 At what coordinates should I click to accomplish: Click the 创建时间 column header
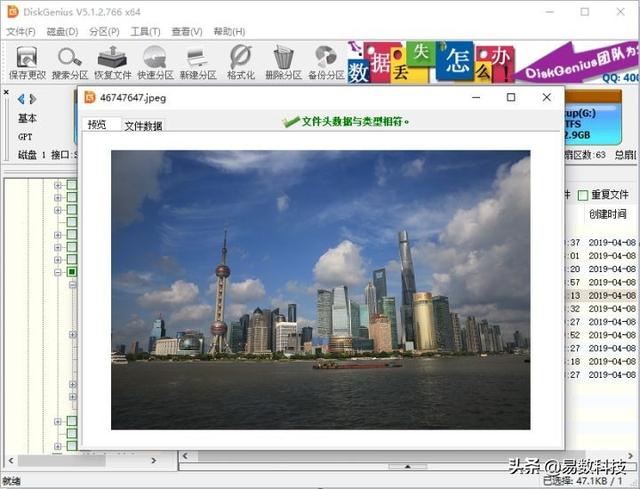[607, 214]
